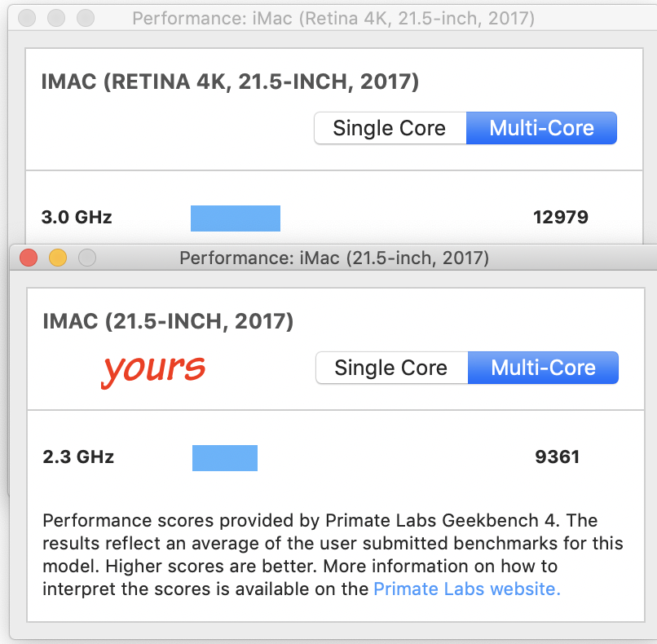Click the Retina 4K window's third gray button

coord(86,18)
